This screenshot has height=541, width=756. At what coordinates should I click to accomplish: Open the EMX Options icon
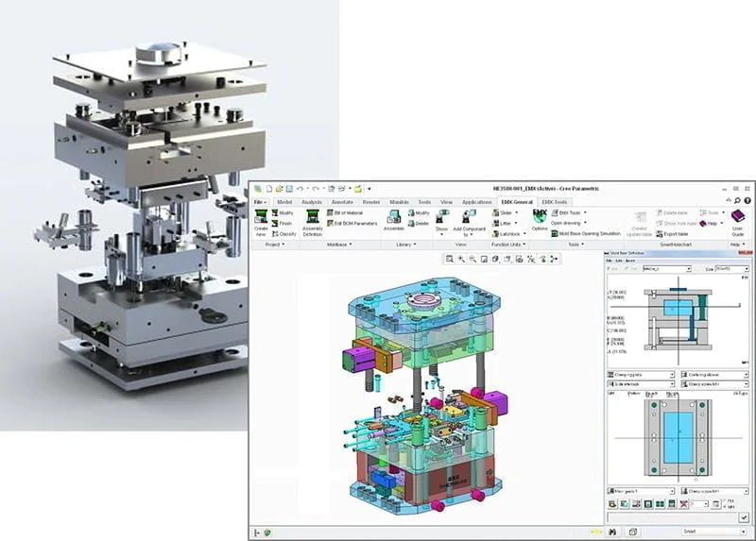coord(540,220)
